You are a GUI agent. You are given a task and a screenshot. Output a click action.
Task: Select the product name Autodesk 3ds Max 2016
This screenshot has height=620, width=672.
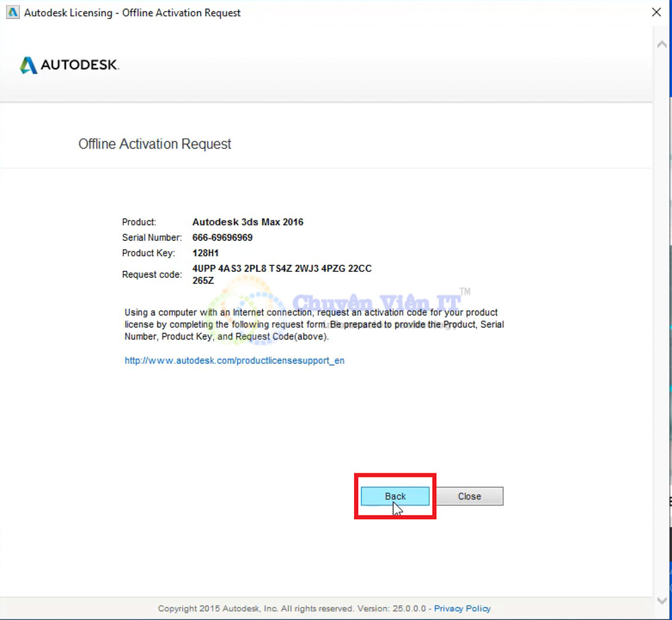(x=247, y=222)
